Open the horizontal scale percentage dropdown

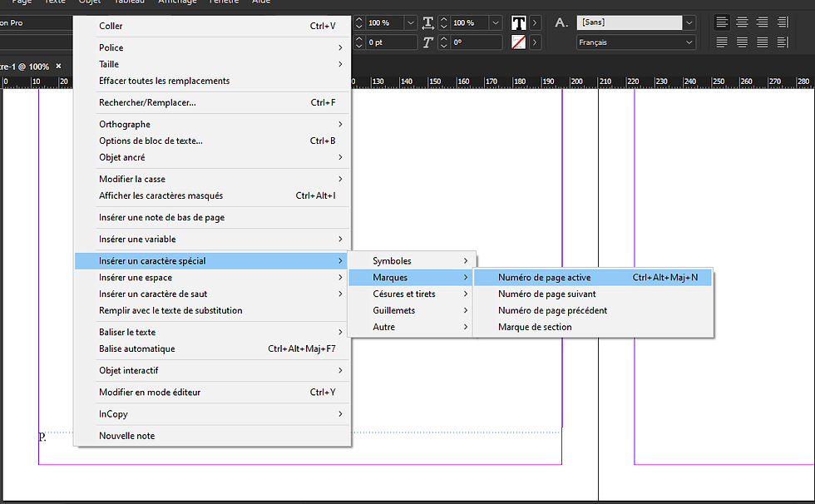coord(496,22)
